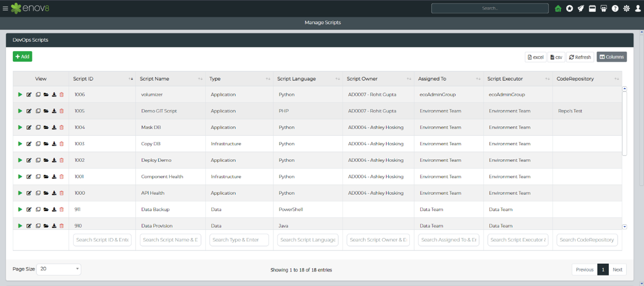
Task: Open the hamburger navigation menu
Action: pyautogui.click(x=6, y=8)
